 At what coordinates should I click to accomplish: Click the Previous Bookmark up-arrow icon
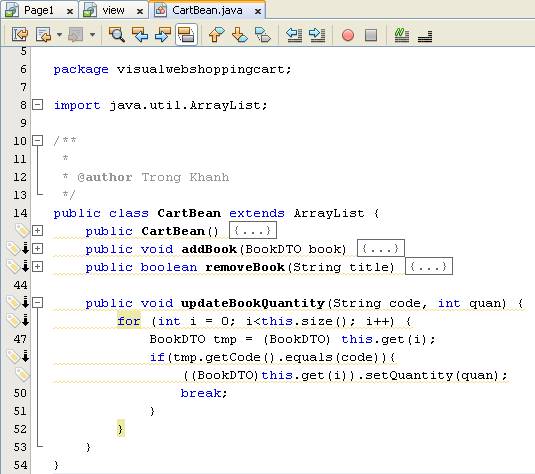[216, 34]
